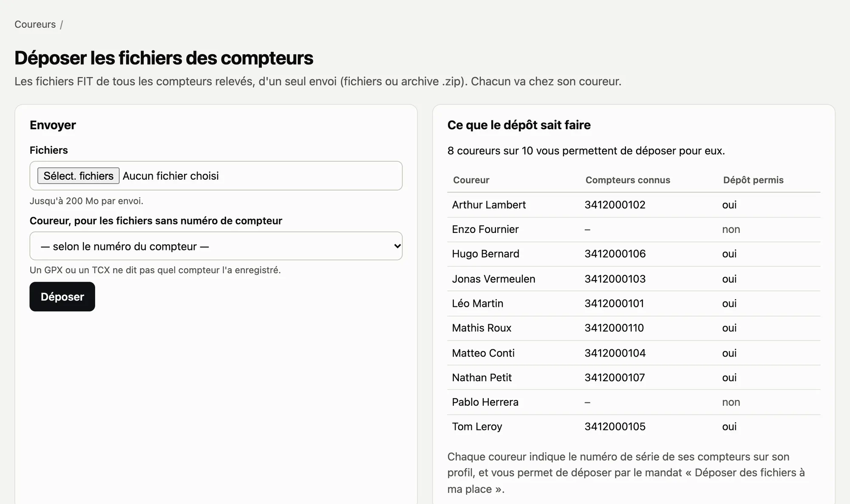Click 'oui' in Arthur Lambert's row
Image resolution: width=850 pixels, height=504 pixels.
click(729, 205)
